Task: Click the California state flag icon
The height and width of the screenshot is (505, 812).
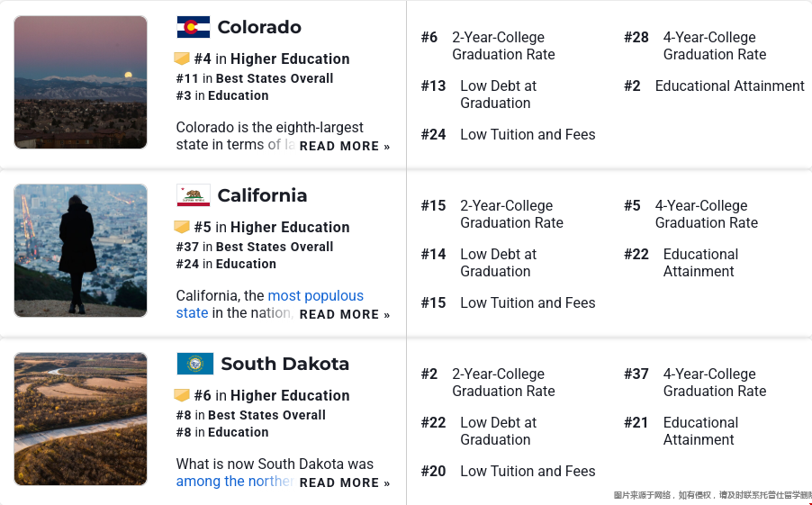Action: pos(194,195)
